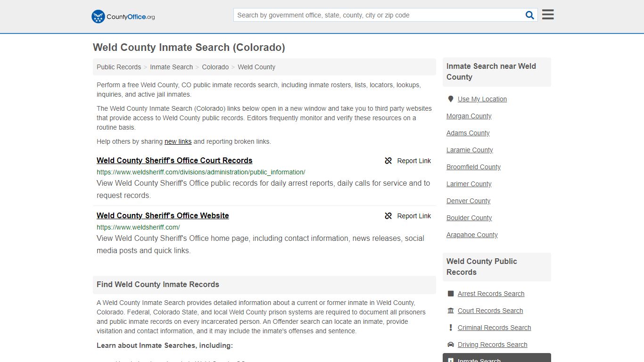644x362 pixels.
Task: Click 'Find Weld County Inmate Records' heading
Action: (158, 285)
